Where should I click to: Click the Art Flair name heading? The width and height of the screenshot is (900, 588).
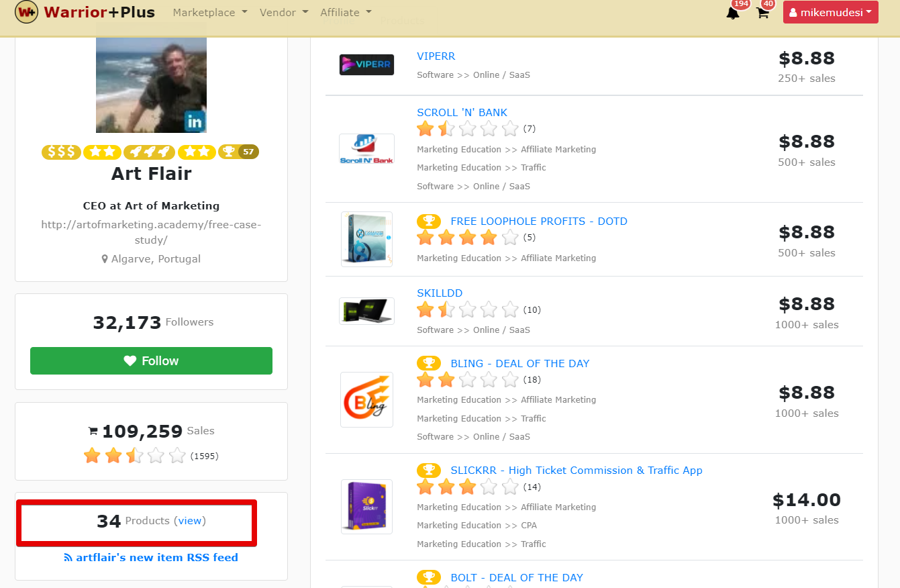(151, 174)
